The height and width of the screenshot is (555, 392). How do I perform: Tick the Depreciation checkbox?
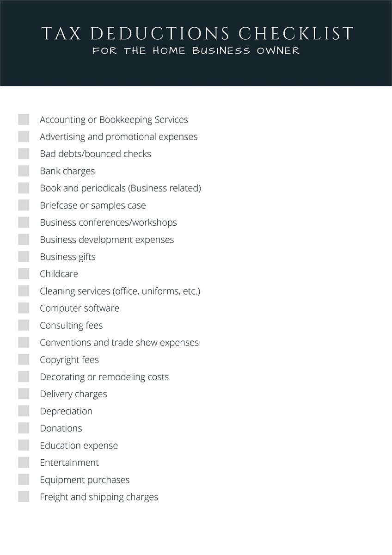click(x=24, y=411)
